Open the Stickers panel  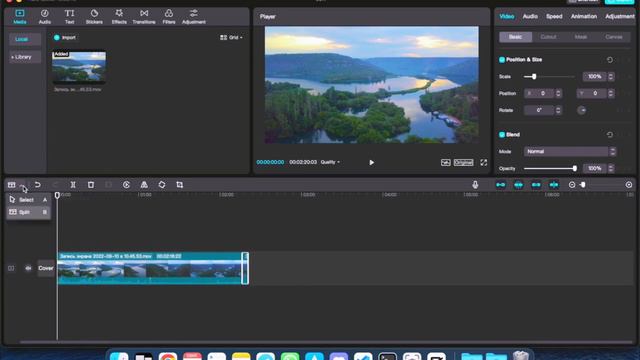click(94, 17)
